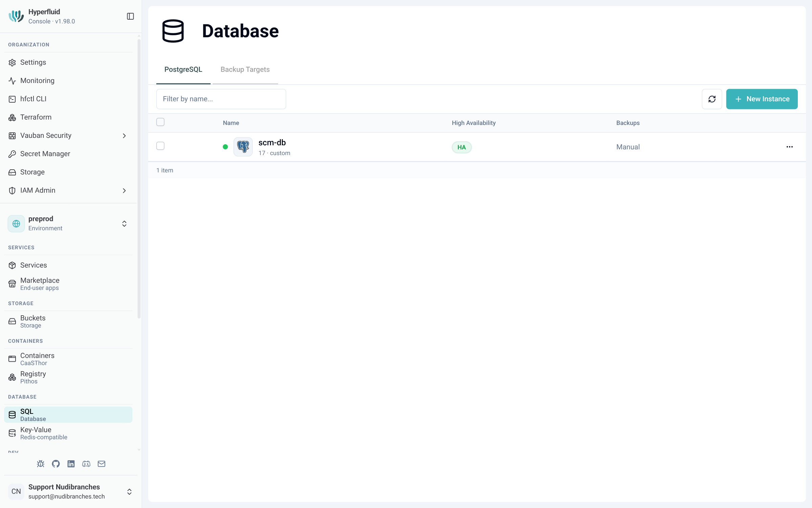Open the scm-db instance name link
The width and height of the screenshot is (812, 508).
pyautogui.click(x=272, y=143)
